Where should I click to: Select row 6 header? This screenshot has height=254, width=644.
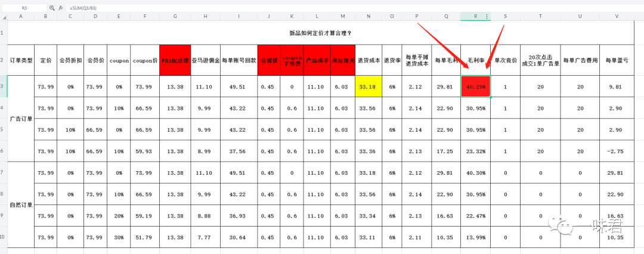pyautogui.click(x=4, y=151)
